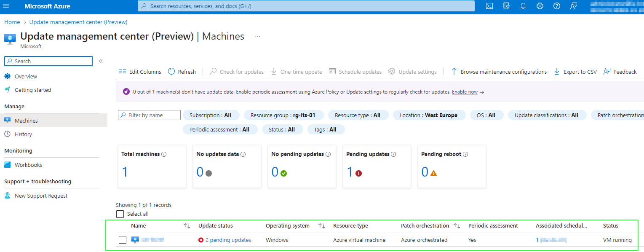Check the Select all checkbox
The height and width of the screenshot is (252, 644).
click(x=120, y=214)
